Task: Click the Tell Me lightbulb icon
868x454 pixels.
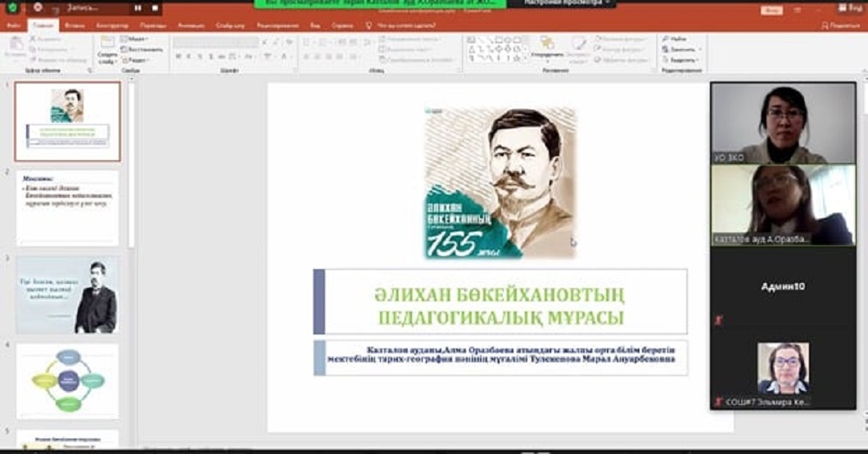Action: (x=369, y=25)
